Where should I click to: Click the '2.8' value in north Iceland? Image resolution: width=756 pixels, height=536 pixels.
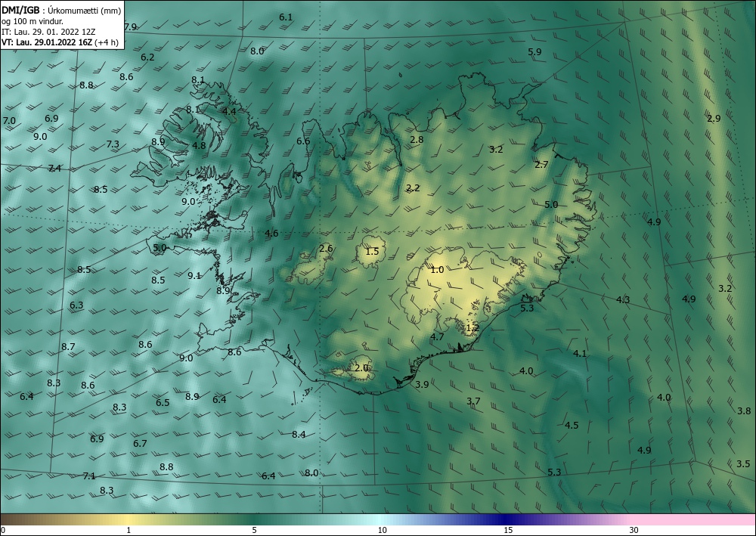point(417,140)
